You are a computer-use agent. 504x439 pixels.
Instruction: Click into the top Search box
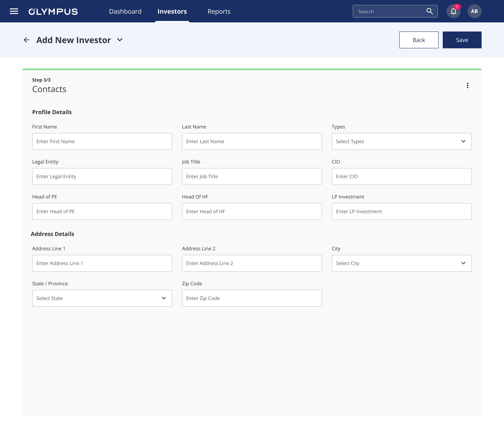tap(389, 12)
